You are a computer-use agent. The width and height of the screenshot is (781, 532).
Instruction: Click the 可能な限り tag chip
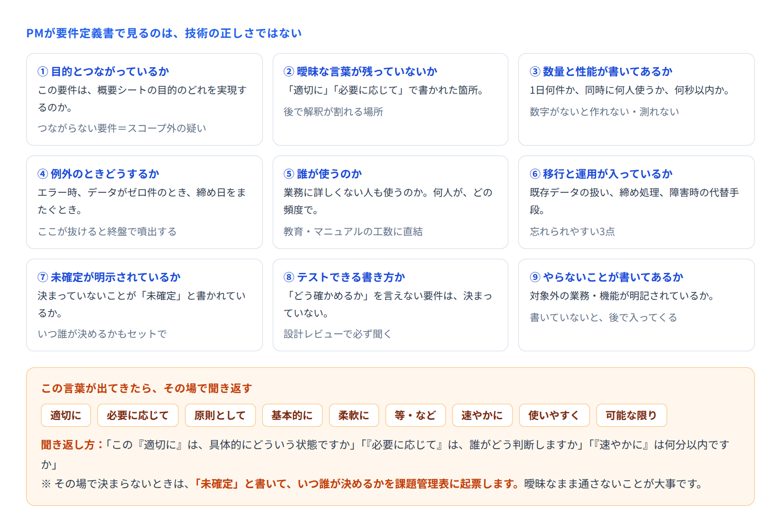[x=631, y=415]
